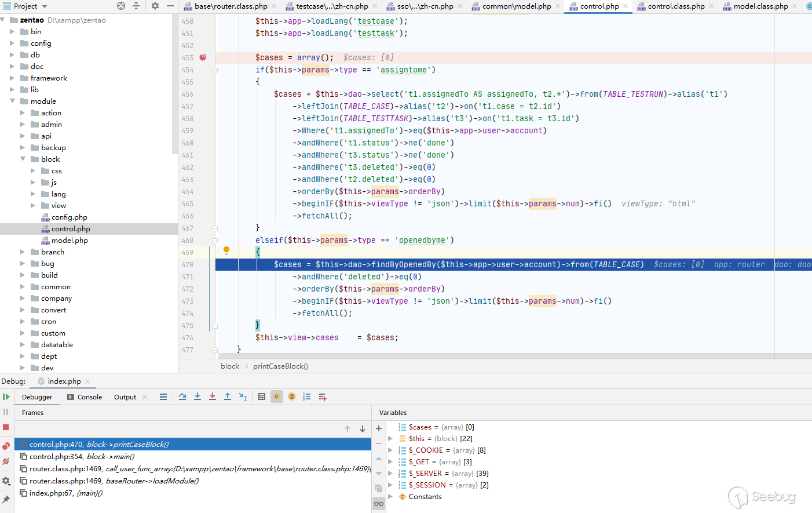
Task: Click printCaseBlock() in the breadcrumb
Action: [x=280, y=366]
